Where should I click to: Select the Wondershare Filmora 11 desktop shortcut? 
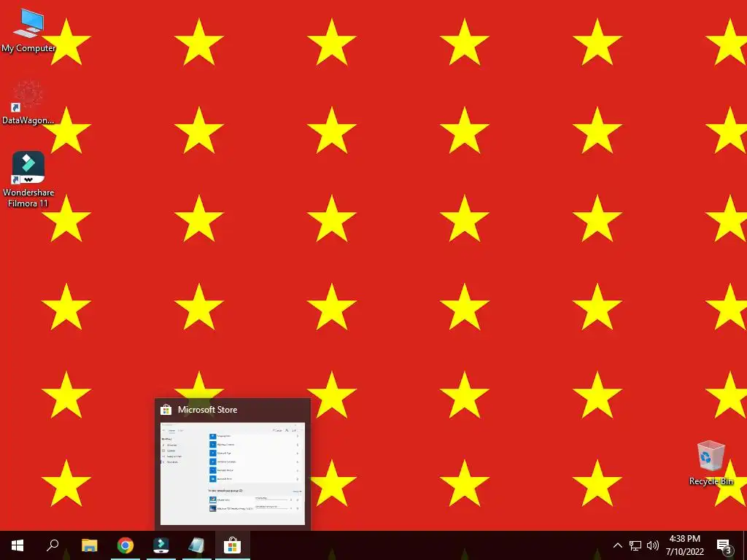(x=28, y=179)
